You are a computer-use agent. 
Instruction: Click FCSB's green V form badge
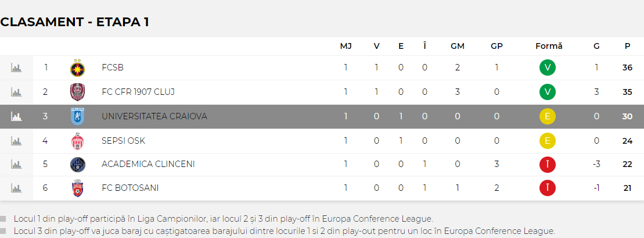tap(547, 68)
